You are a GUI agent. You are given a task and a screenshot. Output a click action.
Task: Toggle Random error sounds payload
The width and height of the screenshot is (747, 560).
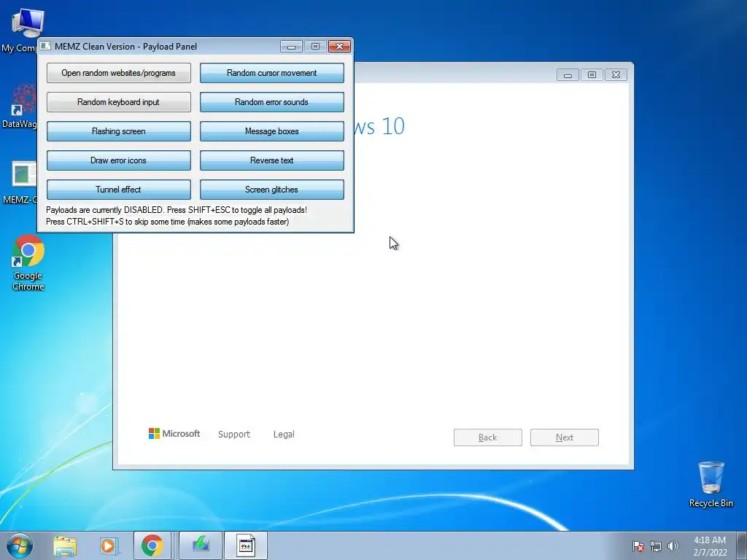tap(271, 102)
